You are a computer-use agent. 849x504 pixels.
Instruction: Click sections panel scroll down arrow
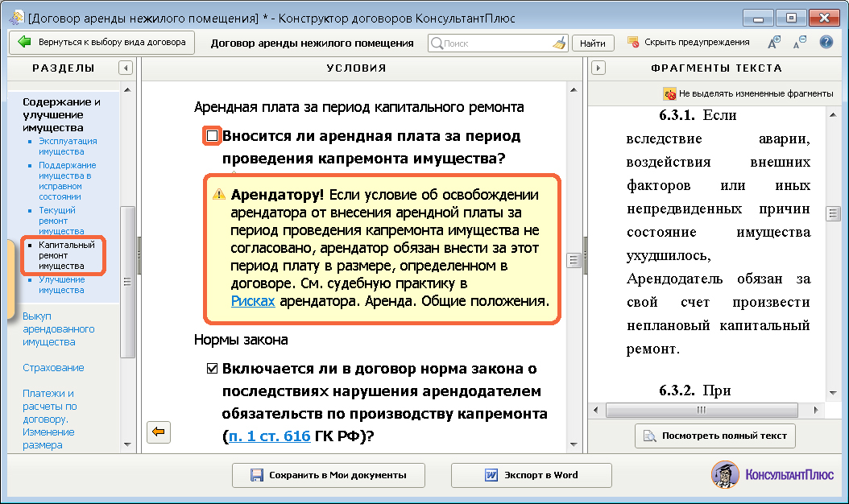click(128, 445)
